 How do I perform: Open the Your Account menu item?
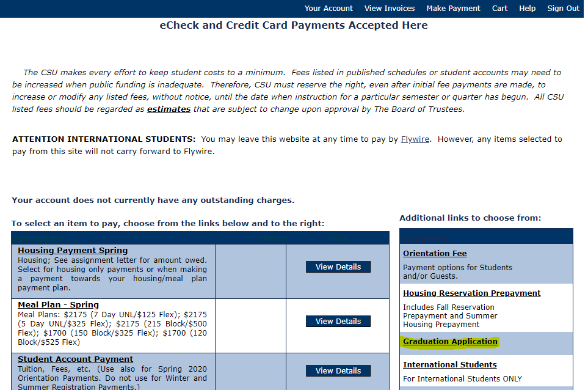click(328, 8)
